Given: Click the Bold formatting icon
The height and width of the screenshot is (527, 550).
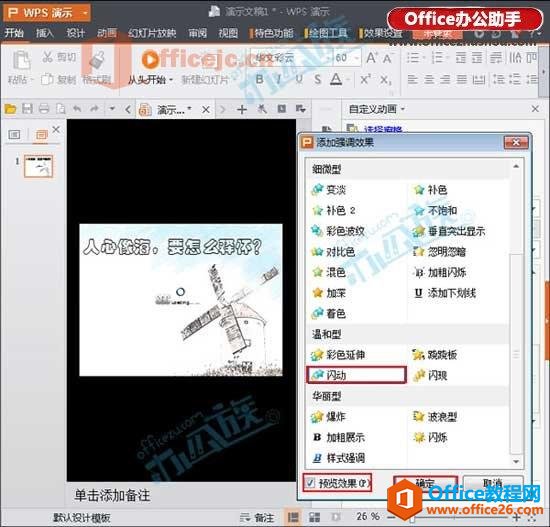Looking at the screenshot, I should 260,79.
